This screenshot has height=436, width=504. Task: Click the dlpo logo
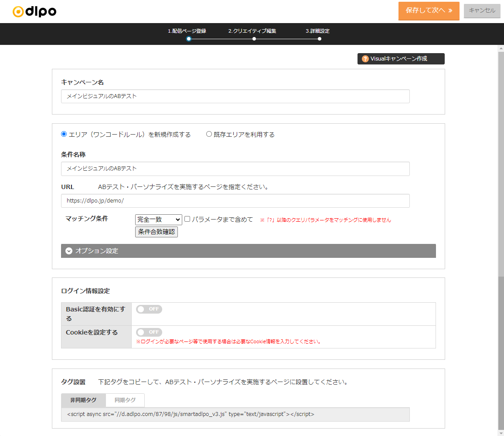click(34, 12)
